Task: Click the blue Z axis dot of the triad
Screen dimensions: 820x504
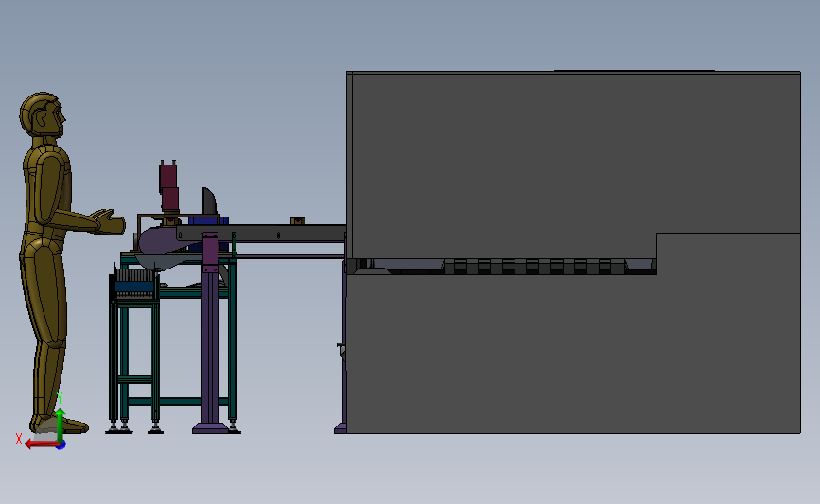Action: click(61, 445)
